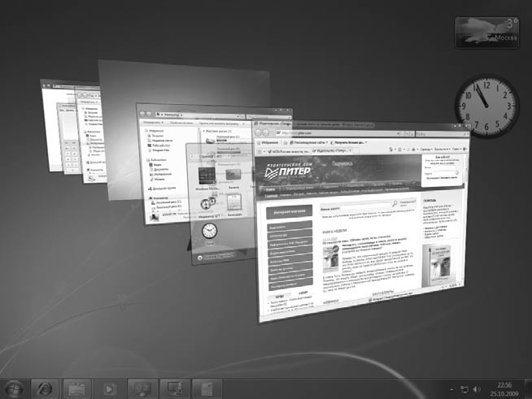
Task: Open Windows Explorer from the taskbar
Action: click(78, 388)
